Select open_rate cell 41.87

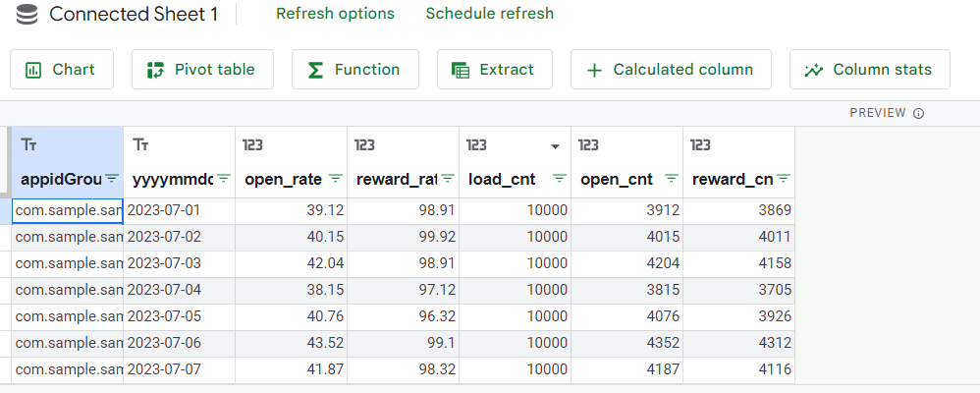[x=292, y=370]
